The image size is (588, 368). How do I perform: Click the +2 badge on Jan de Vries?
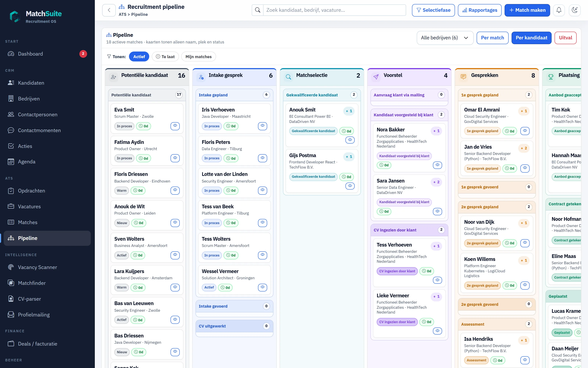click(524, 148)
